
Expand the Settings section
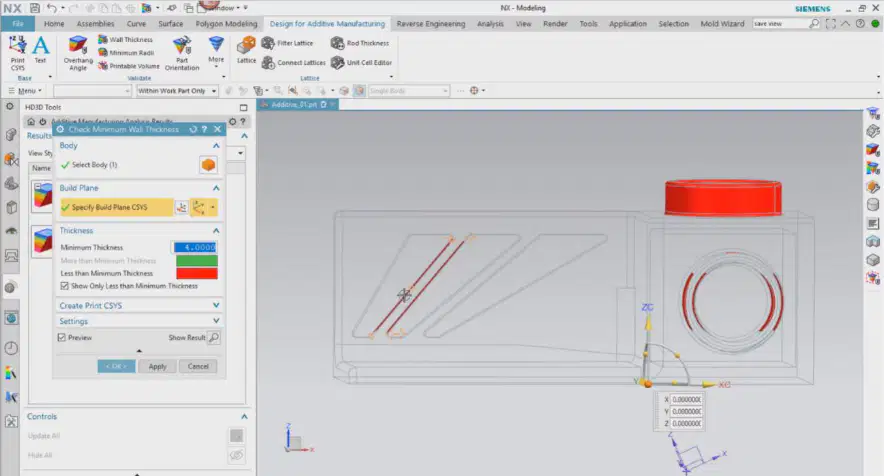point(216,320)
